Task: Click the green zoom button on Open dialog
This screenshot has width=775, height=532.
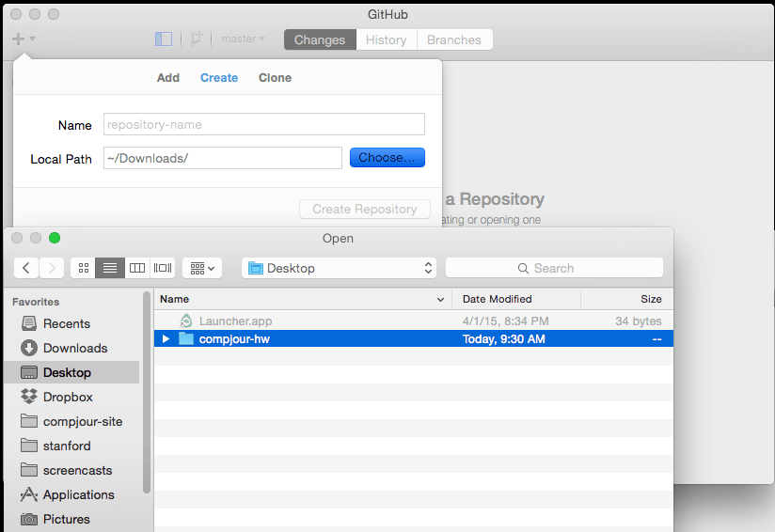Action: click(x=55, y=238)
